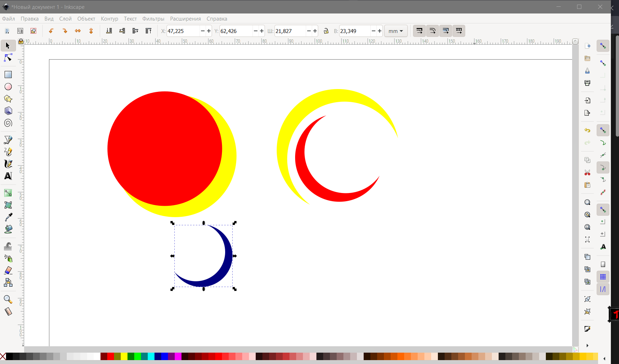Toggle snap to guides

pyautogui.click(x=603, y=289)
